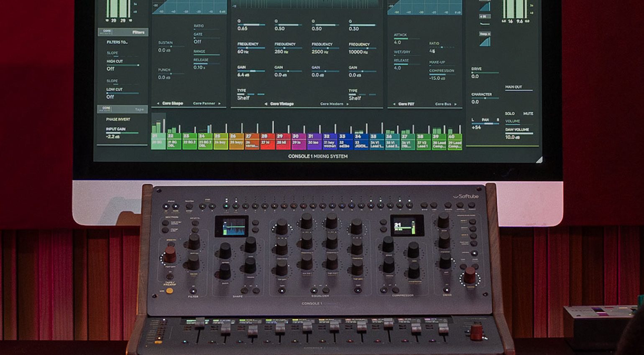Select green channel 40 track tile
The image size is (644, 355).
(x=455, y=141)
